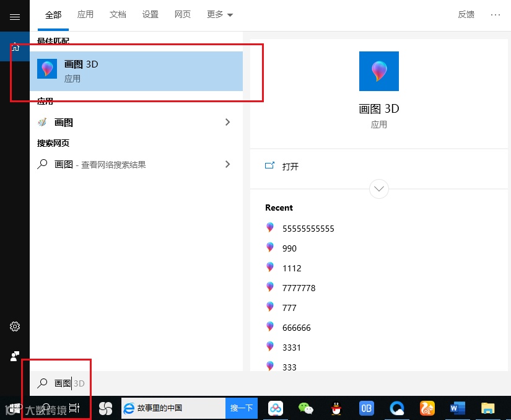
Task: Switch to the 文档 tab
Action: point(118,15)
